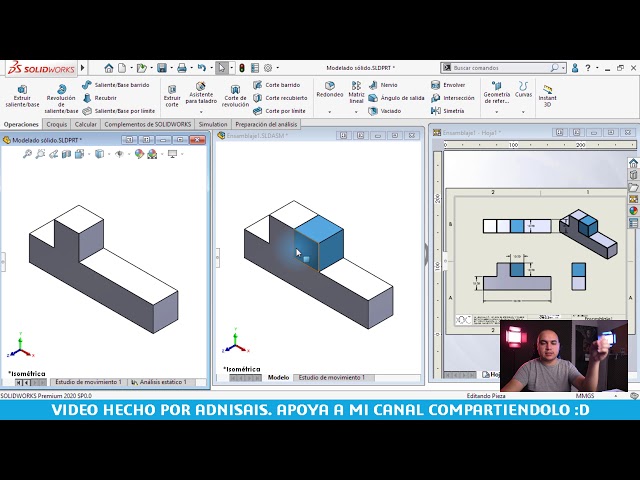Open Help question mark icon
The width and height of the screenshot is (640, 480).
588,68
